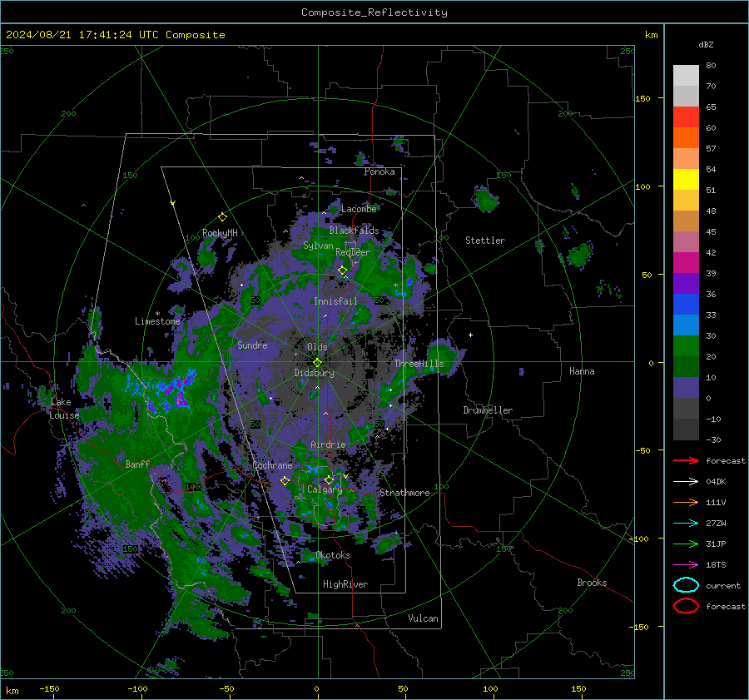
Task: Select the Strathmore label
Action: pos(404,493)
